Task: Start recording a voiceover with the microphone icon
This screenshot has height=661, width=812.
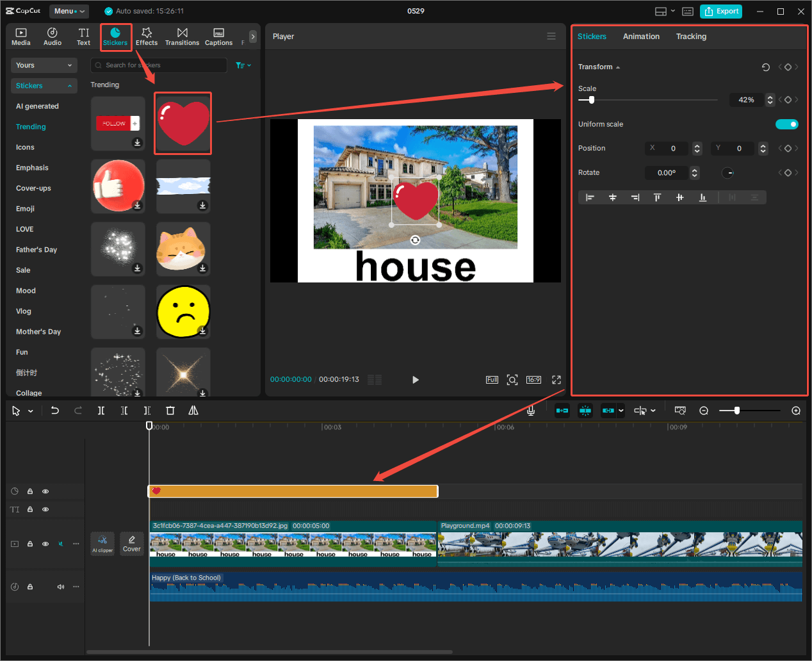Action: click(530, 411)
